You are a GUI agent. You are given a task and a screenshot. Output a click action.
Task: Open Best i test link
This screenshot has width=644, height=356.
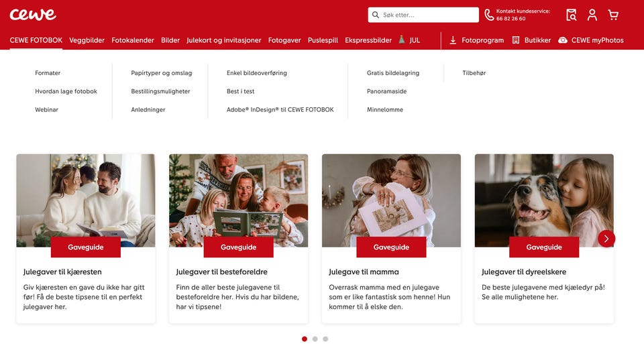point(240,91)
